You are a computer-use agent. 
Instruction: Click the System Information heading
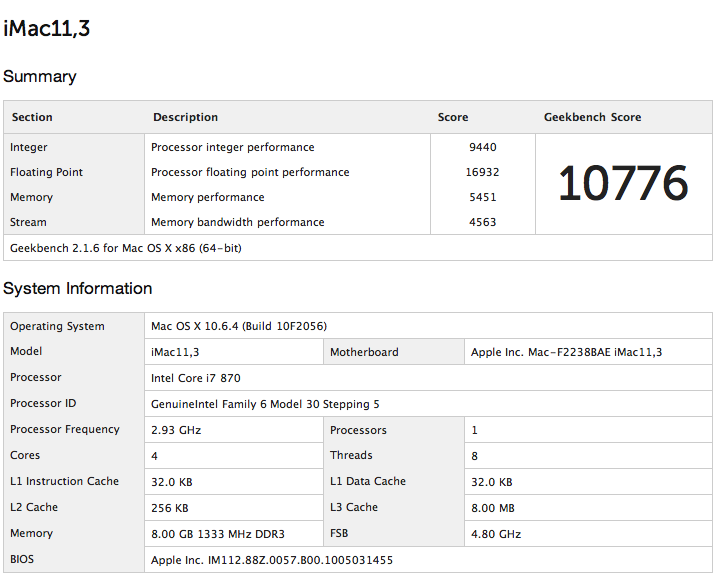[77, 288]
